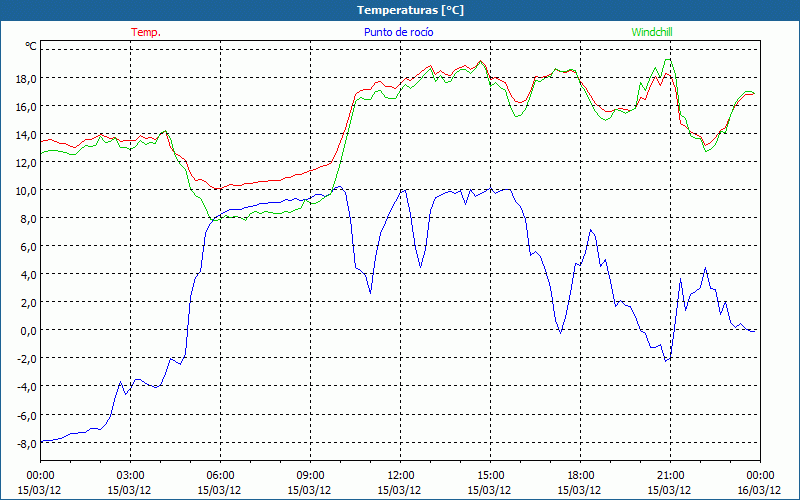Click the 14,0 y-axis value

[26, 135]
